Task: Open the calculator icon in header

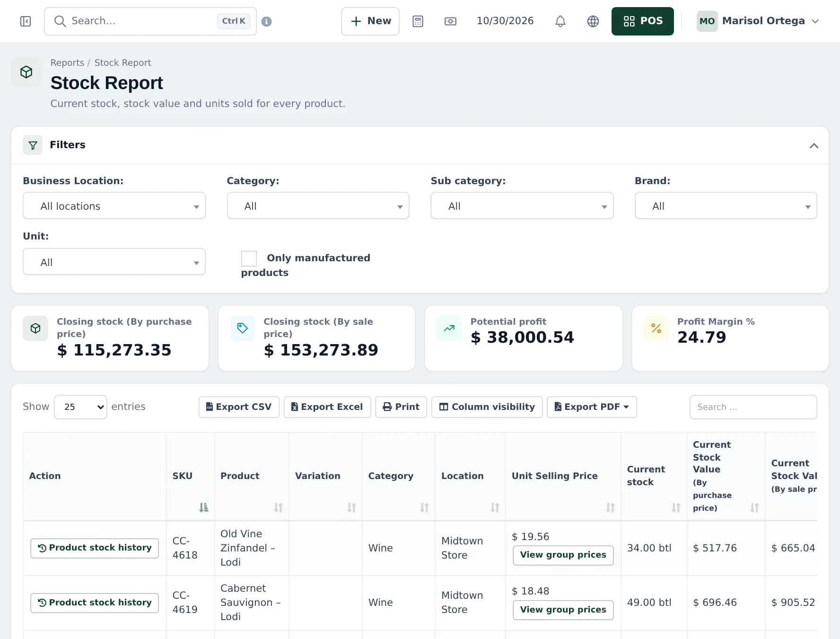Action: tap(418, 21)
